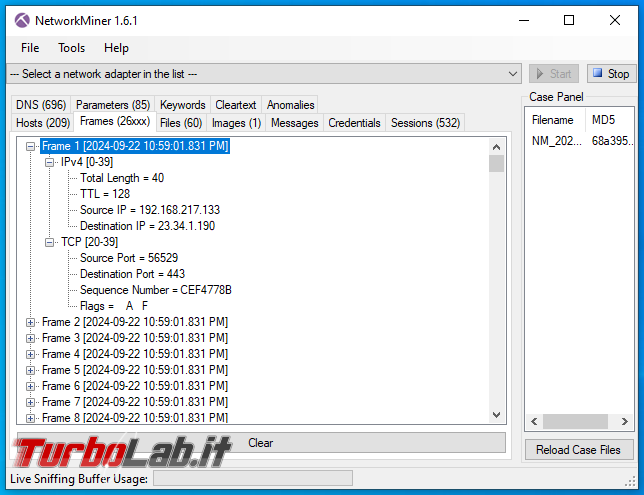This screenshot has height=495, width=644.
Task: Select the IPv4 [0-39] row
Action: (x=87, y=162)
